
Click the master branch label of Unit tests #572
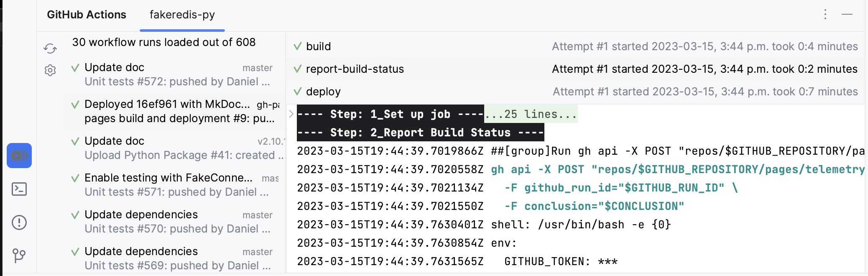point(258,68)
